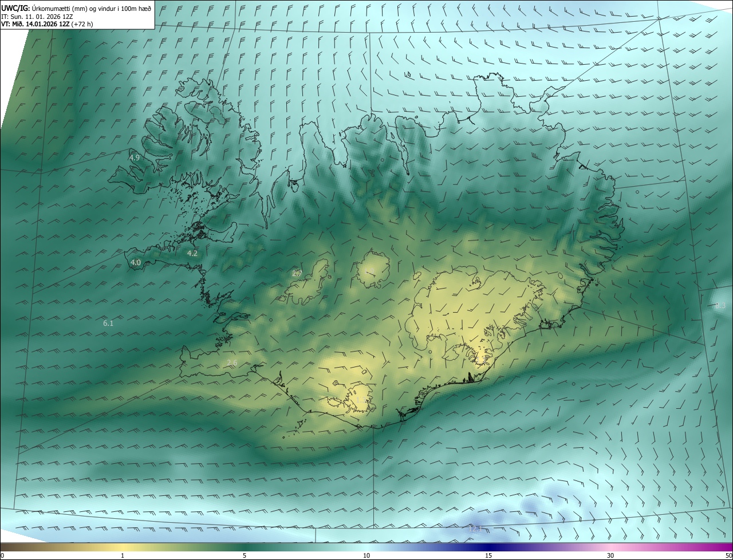Click the 12.1 value label over the southern sea
733x560 pixels.
point(475,529)
